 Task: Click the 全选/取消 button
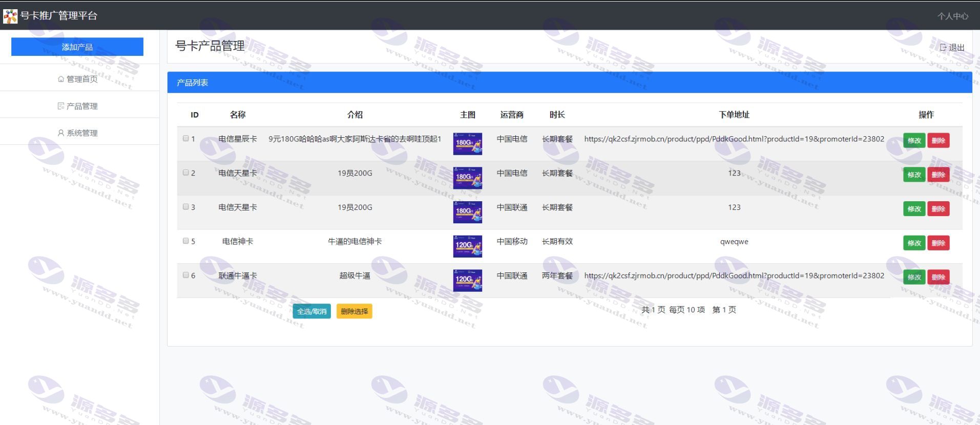pos(311,311)
